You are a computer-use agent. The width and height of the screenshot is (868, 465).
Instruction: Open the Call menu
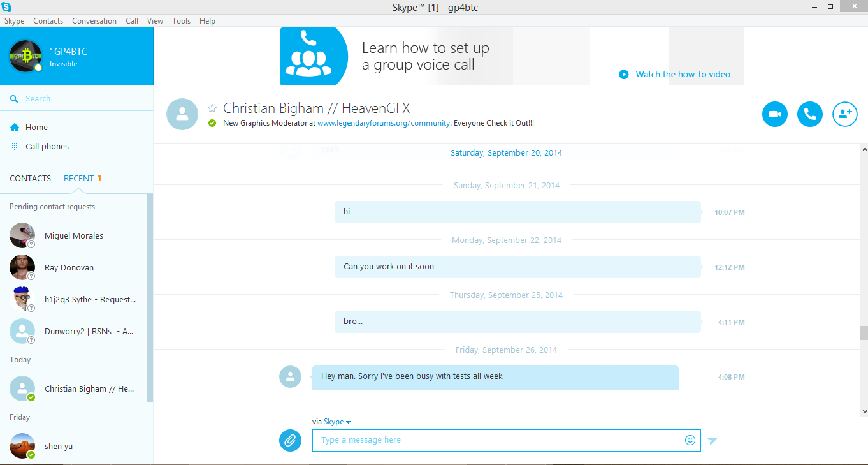[x=132, y=21]
